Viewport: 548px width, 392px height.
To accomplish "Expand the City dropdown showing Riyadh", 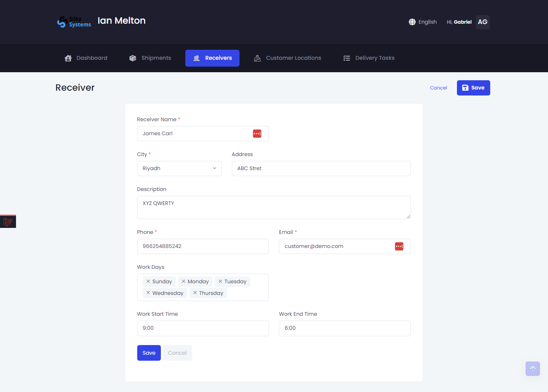I will (179, 169).
